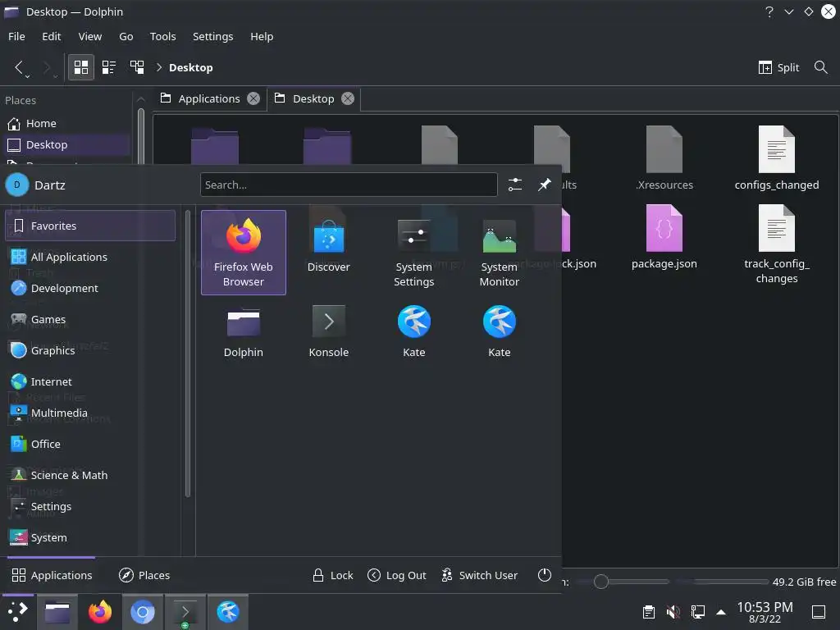
Task: Switch Dolphin to Icons view mode
Action: pos(81,67)
